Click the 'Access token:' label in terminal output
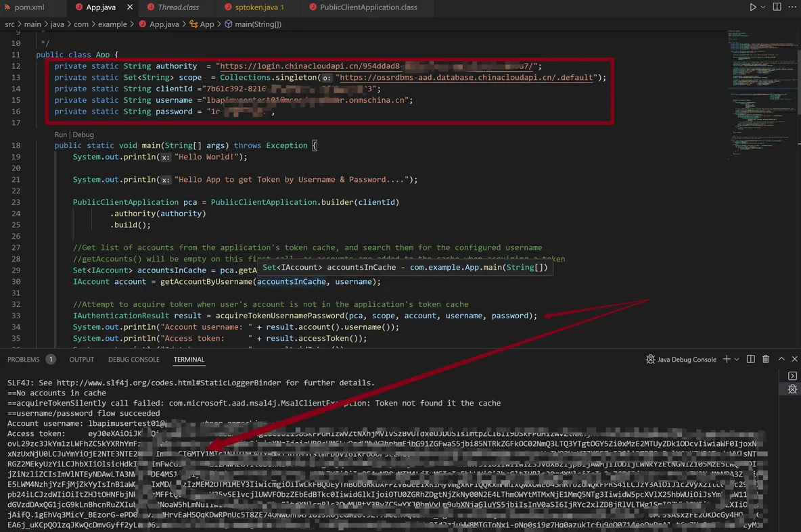The height and width of the screenshot is (532, 801). [x=37, y=433]
